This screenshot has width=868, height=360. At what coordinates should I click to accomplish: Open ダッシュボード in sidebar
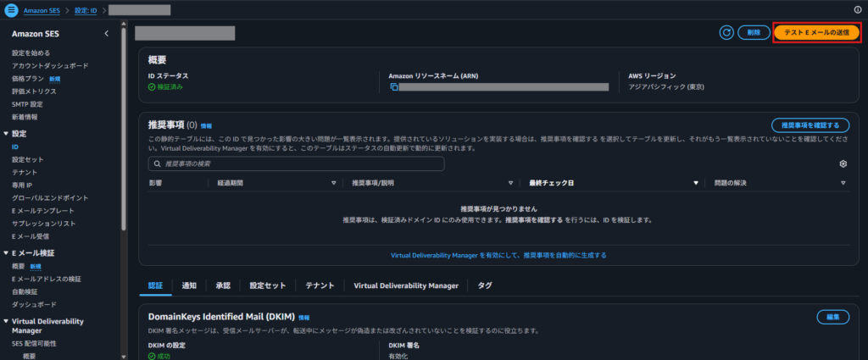[34, 305]
